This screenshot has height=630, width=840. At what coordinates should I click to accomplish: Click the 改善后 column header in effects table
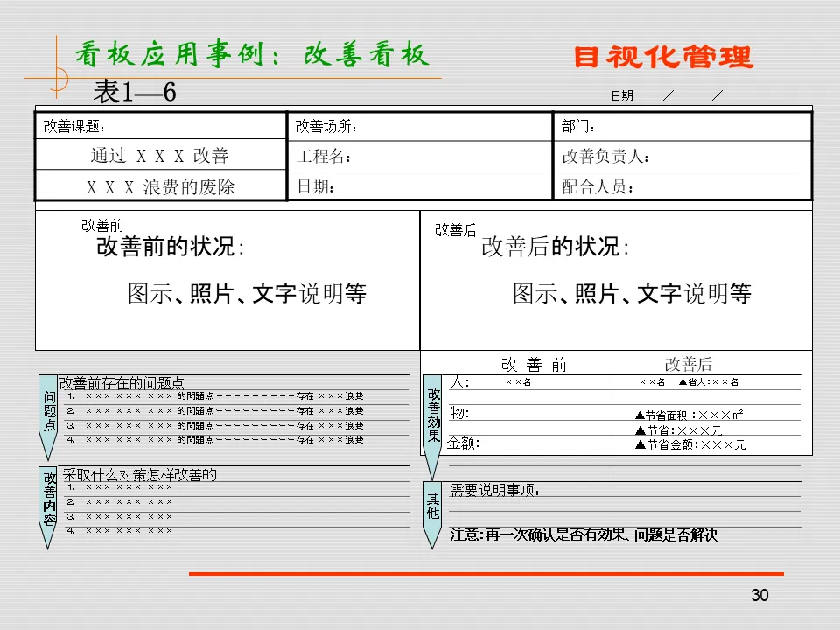click(689, 365)
